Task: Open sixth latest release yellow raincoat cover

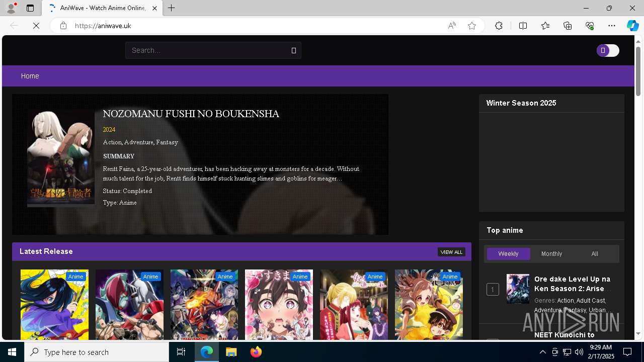Action: coord(429,305)
